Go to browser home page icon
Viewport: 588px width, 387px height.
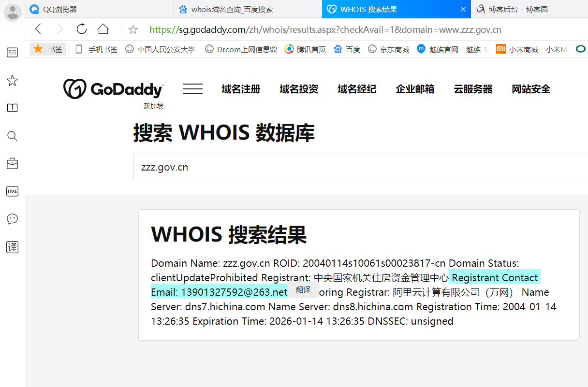pos(103,29)
